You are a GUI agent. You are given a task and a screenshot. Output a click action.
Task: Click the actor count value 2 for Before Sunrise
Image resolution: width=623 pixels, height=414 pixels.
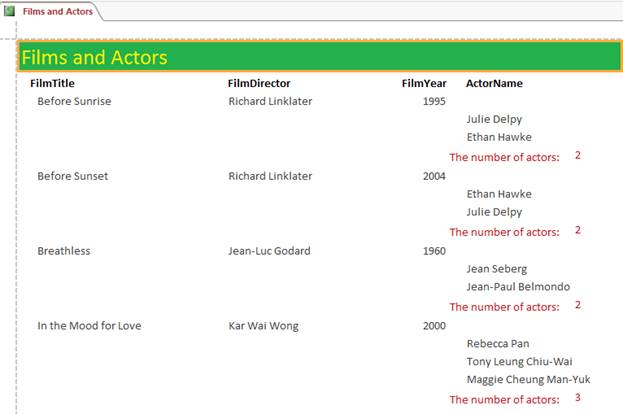578,155
